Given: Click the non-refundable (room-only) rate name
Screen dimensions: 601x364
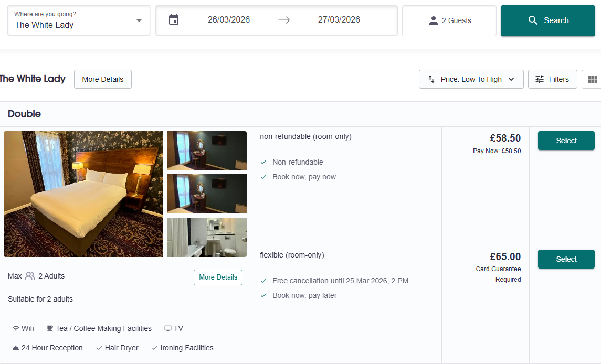Looking at the screenshot, I should [x=305, y=136].
